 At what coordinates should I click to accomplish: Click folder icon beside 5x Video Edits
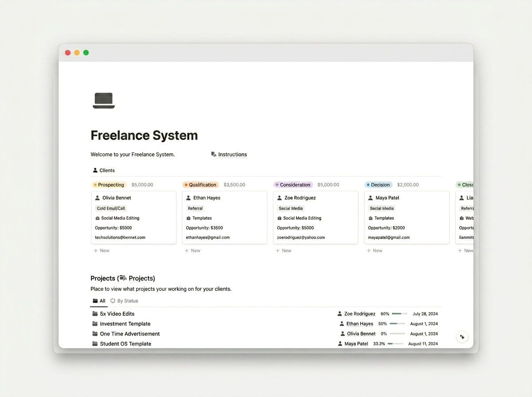click(95, 314)
